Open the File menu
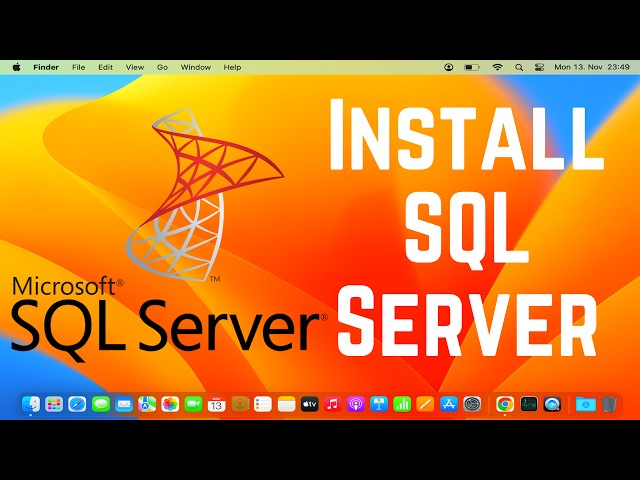Screen dimensions: 640x480 tap(78, 67)
